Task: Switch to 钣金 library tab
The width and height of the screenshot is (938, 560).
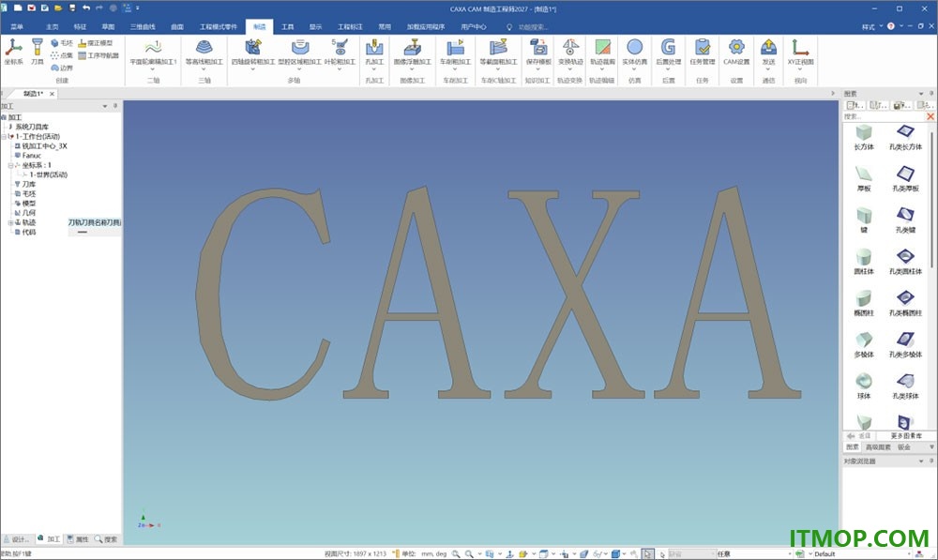Action: [x=904, y=446]
